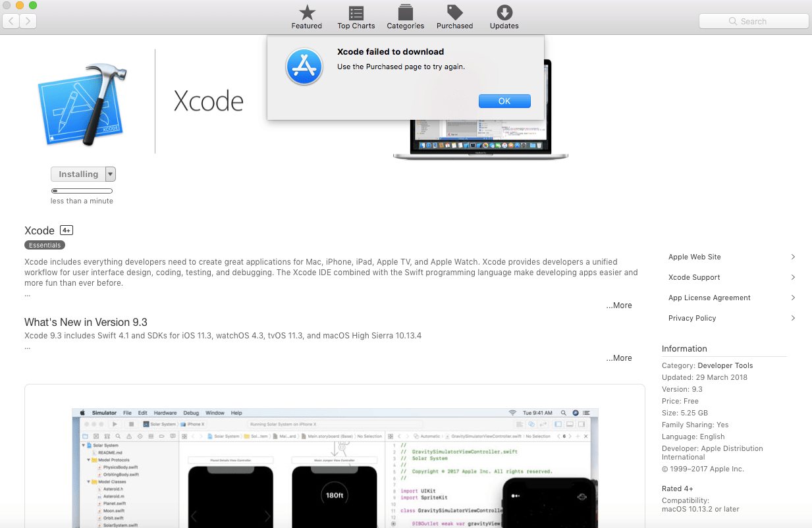Viewport: 812px width, 528px height.
Task: Click the 'Updated: 29 March 2018' entry
Action: (705, 377)
